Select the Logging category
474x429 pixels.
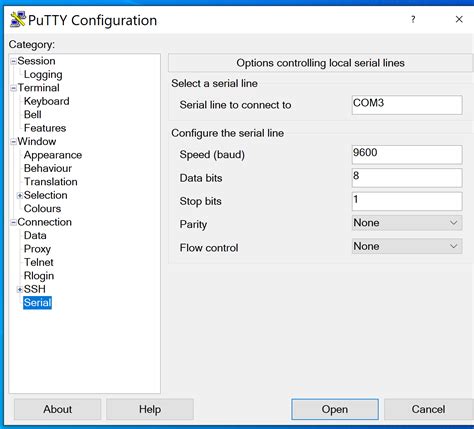coord(43,75)
